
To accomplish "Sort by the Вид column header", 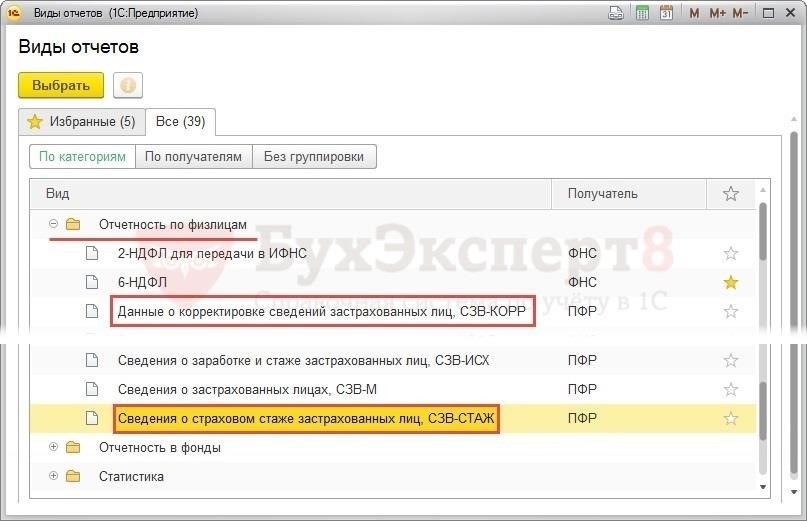I will coord(290,193).
